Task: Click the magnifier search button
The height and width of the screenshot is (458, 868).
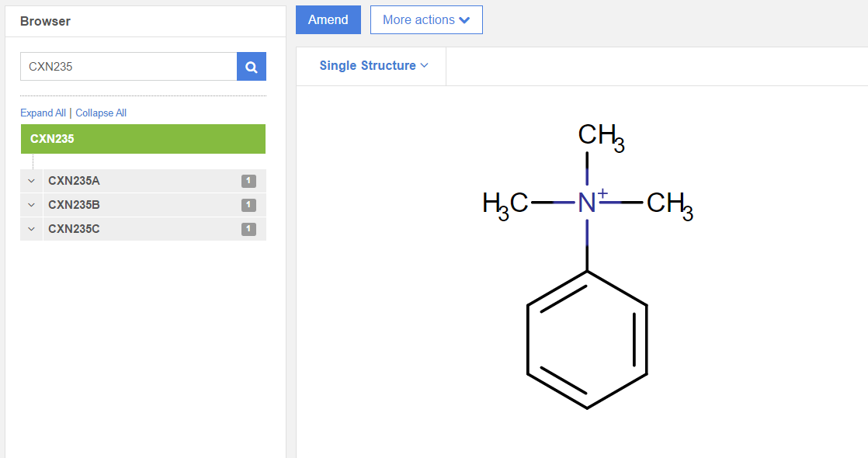Action: pyautogui.click(x=251, y=67)
